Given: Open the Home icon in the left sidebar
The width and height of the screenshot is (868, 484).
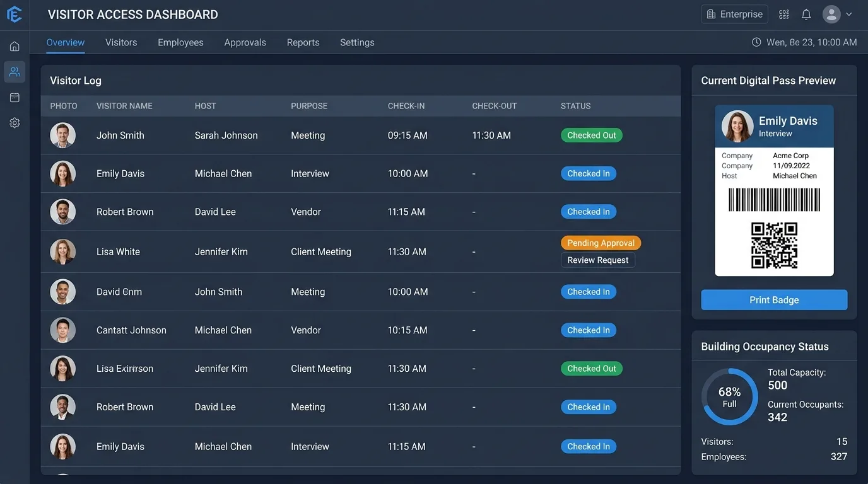Looking at the screenshot, I should (x=15, y=47).
